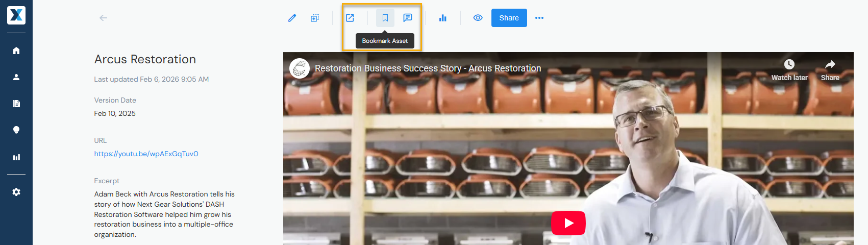
Task: Click Watch later on the video
Action: [789, 70]
